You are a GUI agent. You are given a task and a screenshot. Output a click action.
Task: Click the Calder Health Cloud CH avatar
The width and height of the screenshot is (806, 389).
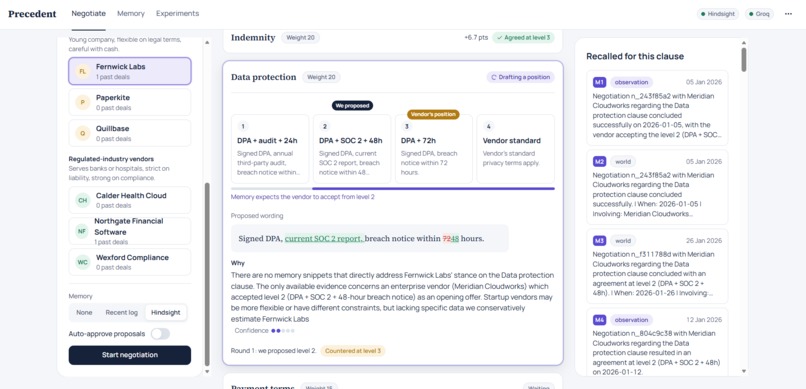[x=82, y=200]
